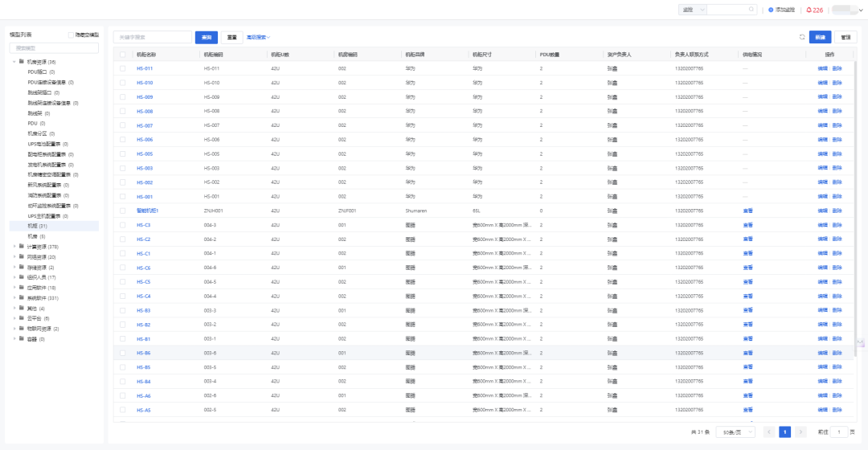This screenshot has height=450, width=868.
Task: Check the box for row HS-C3
Action: pyautogui.click(x=122, y=225)
